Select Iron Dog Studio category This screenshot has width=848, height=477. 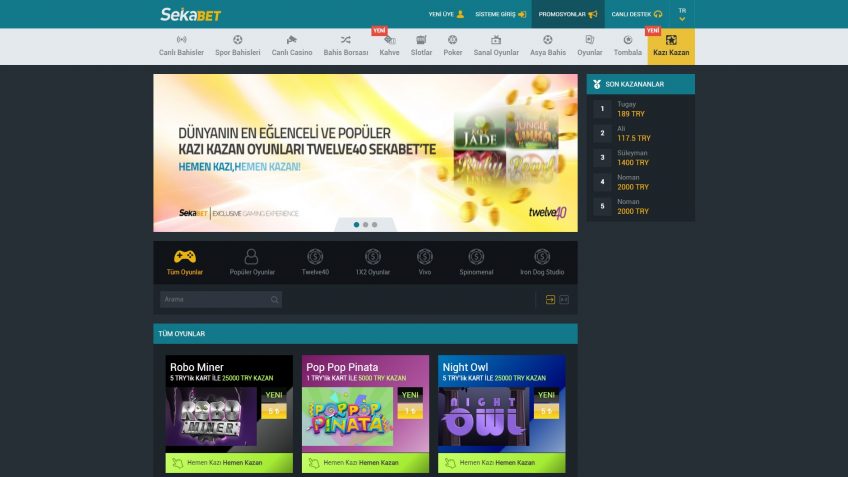542,262
